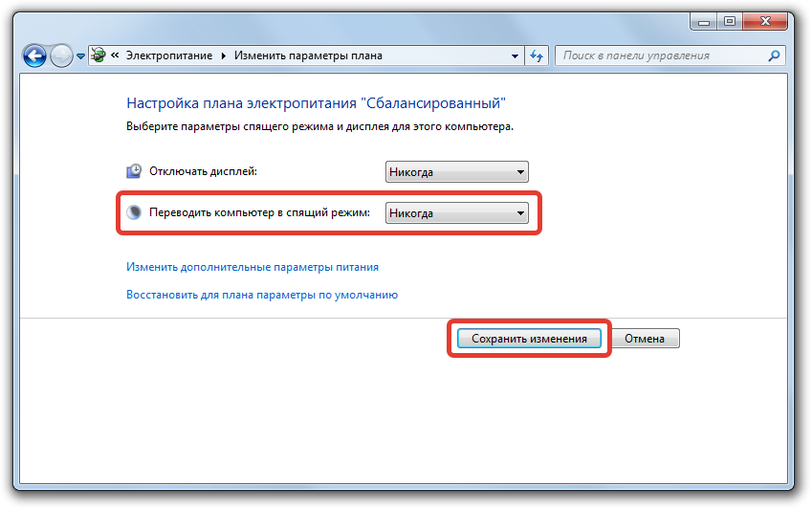Click the Настройка плана электропитания heading

316,103
